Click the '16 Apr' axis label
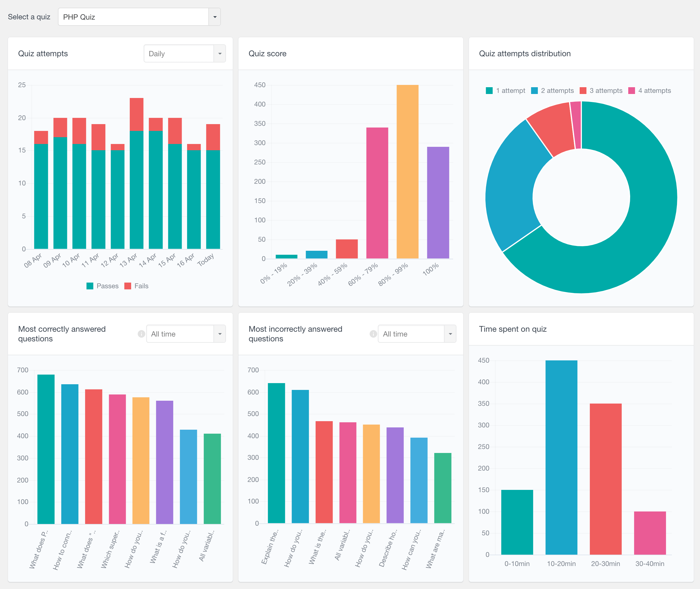This screenshot has height=589, width=700. pyautogui.click(x=186, y=260)
